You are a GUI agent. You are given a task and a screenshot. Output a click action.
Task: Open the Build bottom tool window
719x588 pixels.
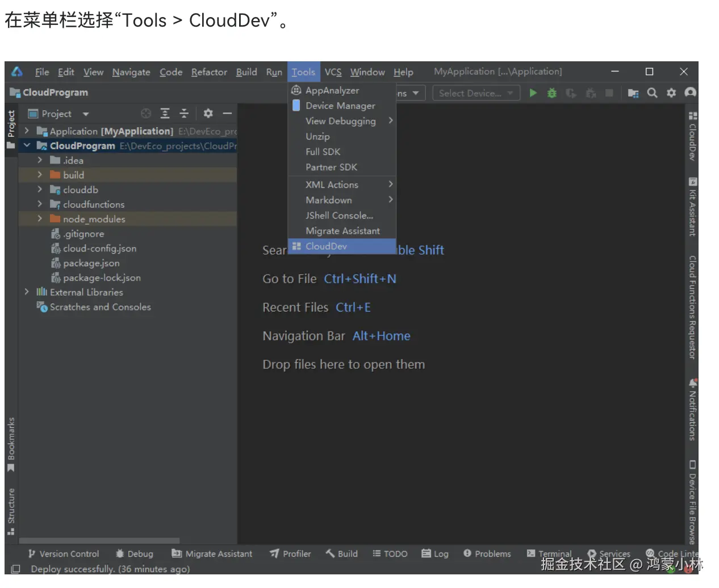point(341,553)
